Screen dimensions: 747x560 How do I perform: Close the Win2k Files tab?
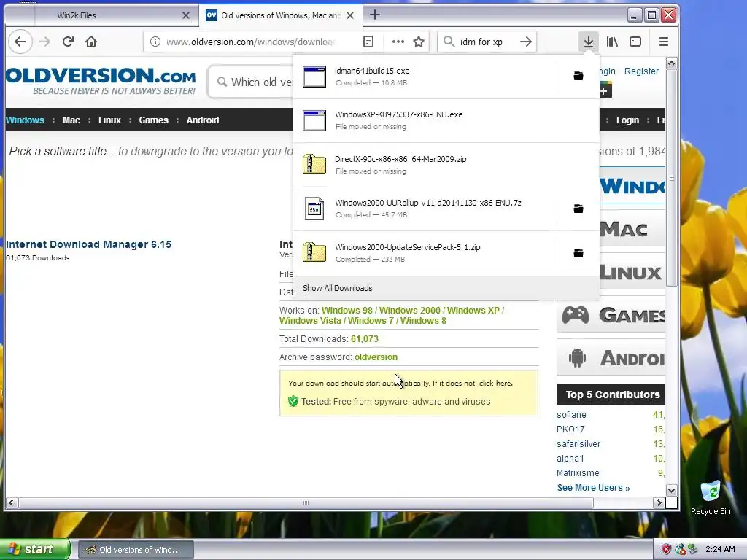pyautogui.click(x=186, y=15)
